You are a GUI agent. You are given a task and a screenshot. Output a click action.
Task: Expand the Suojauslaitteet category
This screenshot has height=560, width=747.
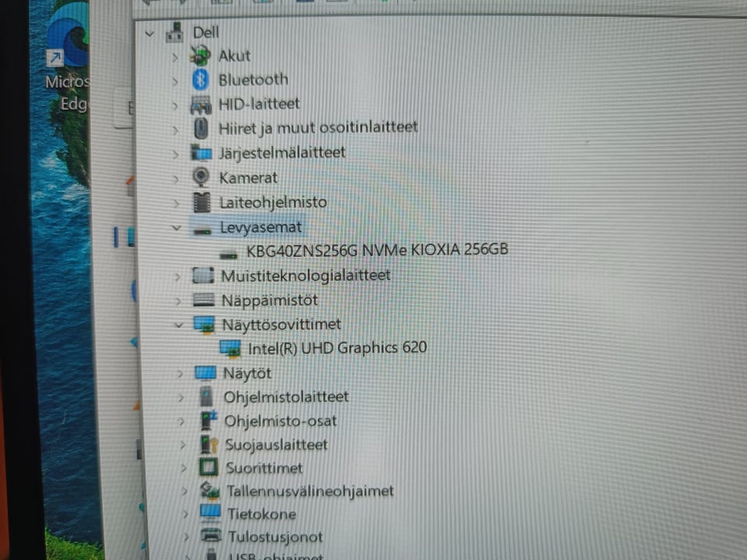coord(182,445)
